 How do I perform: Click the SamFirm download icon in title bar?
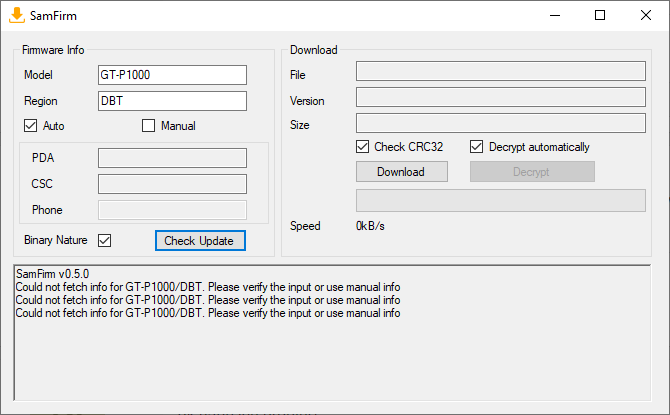17,15
